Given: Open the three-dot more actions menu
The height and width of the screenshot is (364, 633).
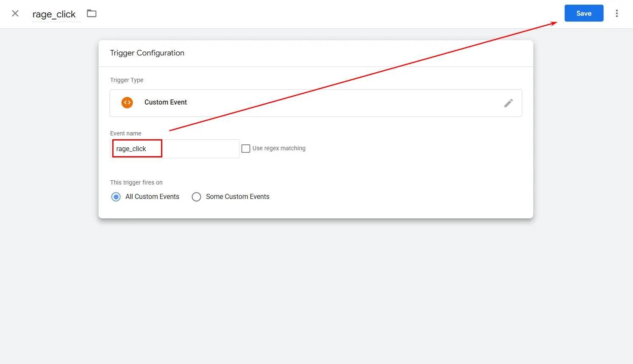Looking at the screenshot, I should pyautogui.click(x=616, y=14).
